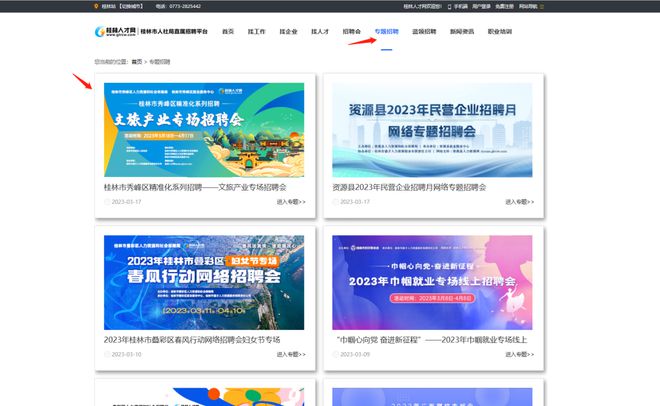Click 切换城市 to switch city
Image resolution: width=660 pixels, height=406 pixels.
pyautogui.click(x=131, y=6)
